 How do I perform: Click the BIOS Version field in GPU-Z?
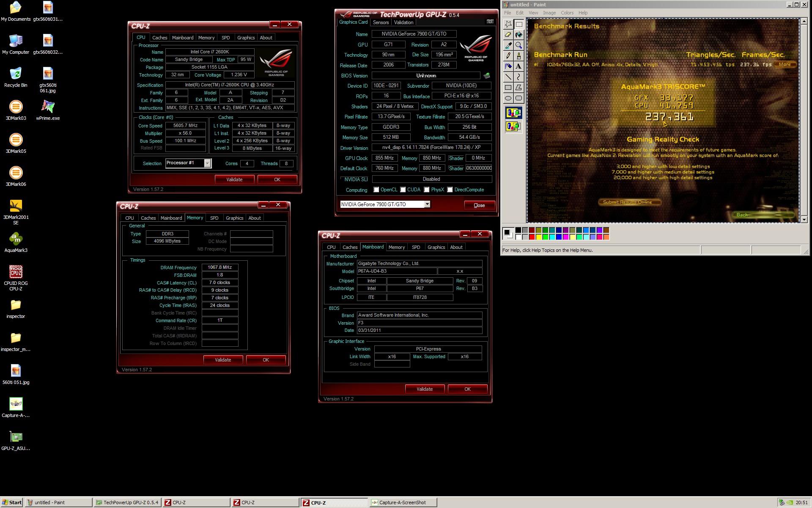tap(426, 76)
